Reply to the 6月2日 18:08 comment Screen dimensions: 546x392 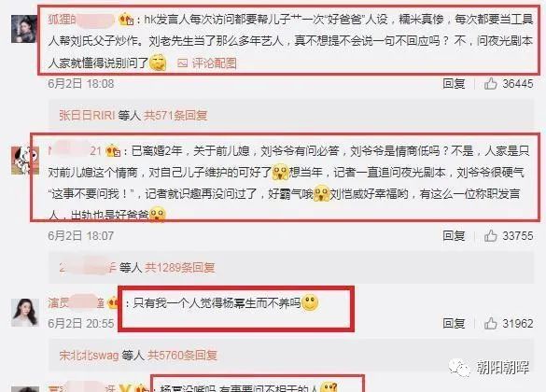click(454, 84)
